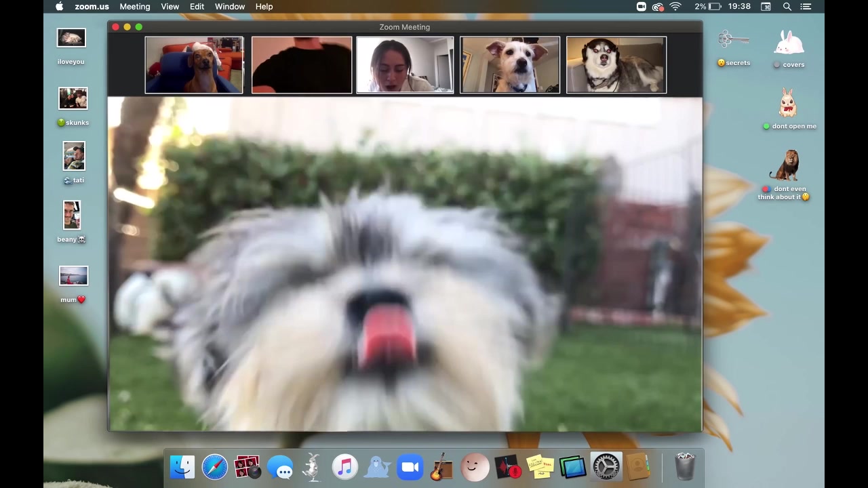Open the audio recorder app in dock

pyautogui.click(x=508, y=467)
